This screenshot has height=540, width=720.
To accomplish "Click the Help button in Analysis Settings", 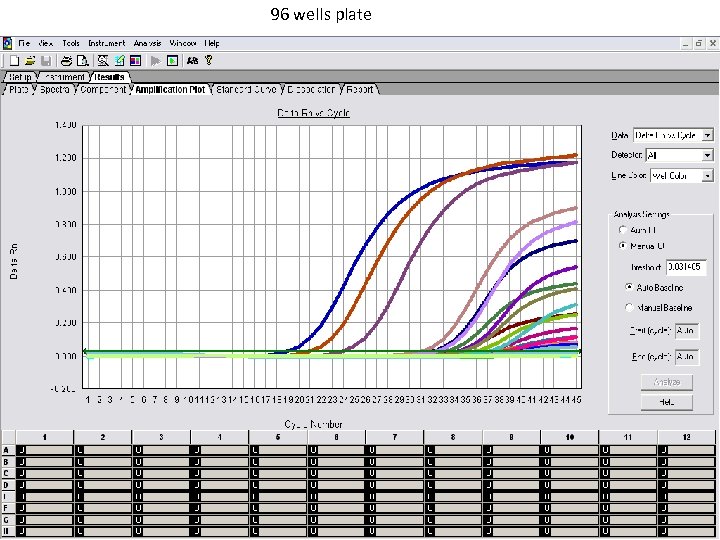I will pos(667,402).
